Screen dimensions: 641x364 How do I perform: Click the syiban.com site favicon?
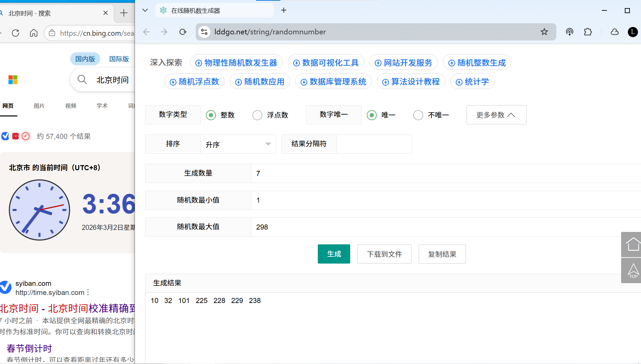pyautogui.click(x=5, y=287)
